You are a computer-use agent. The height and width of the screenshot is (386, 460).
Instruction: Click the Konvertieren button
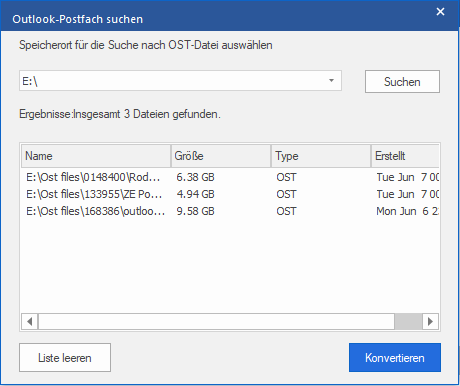395,358
